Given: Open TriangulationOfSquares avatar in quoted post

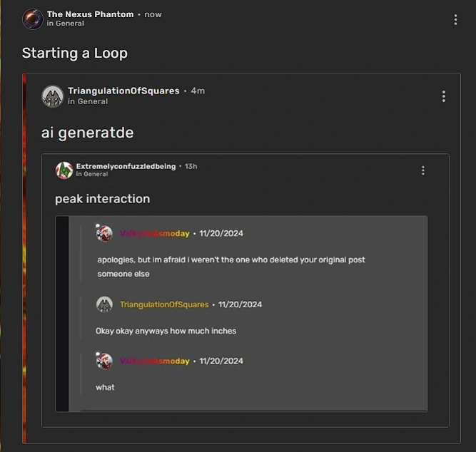Looking at the screenshot, I should pyautogui.click(x=53, y=96).
